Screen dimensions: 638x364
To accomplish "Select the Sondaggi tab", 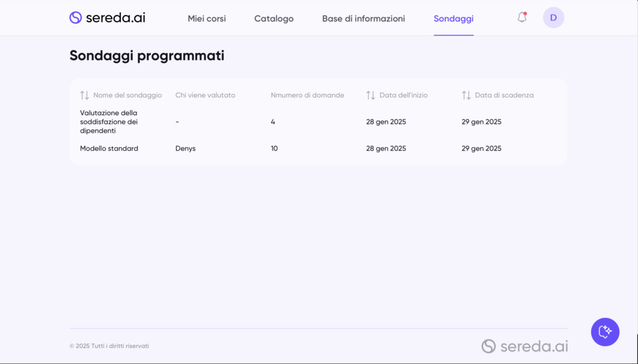I will click(x=453, y=19).
